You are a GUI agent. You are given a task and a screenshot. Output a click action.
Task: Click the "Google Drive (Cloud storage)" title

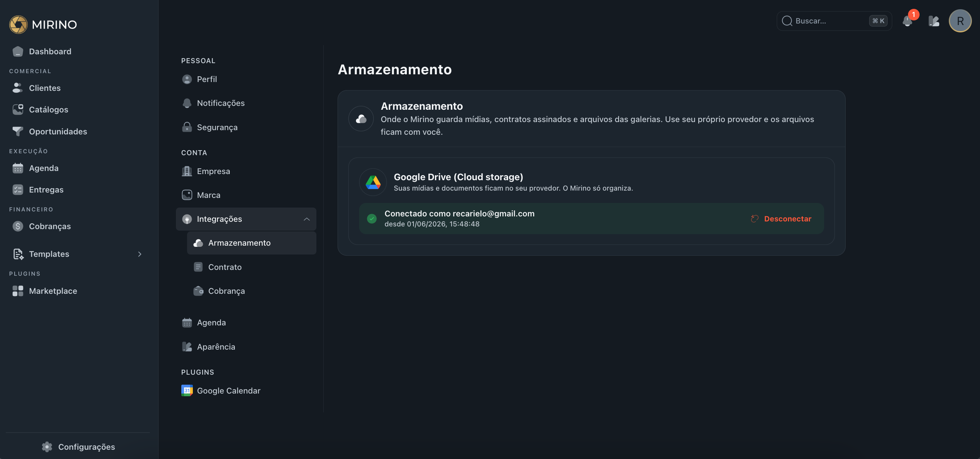tap(458, 177)
